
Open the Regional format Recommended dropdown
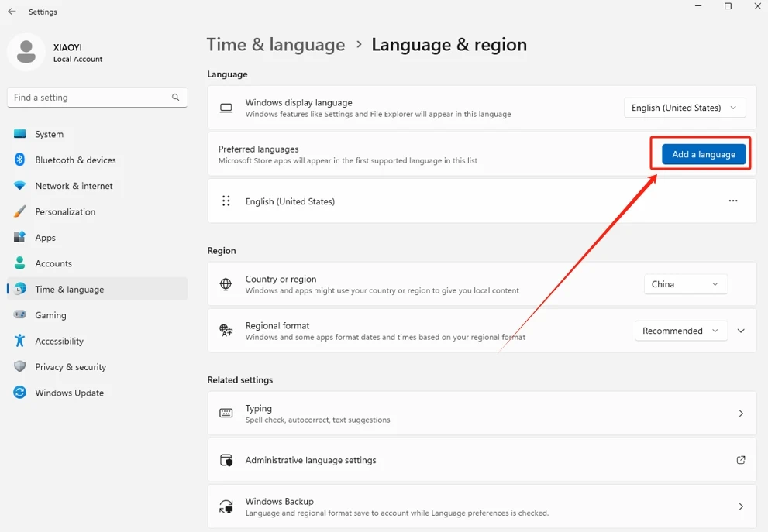point(681,331)
